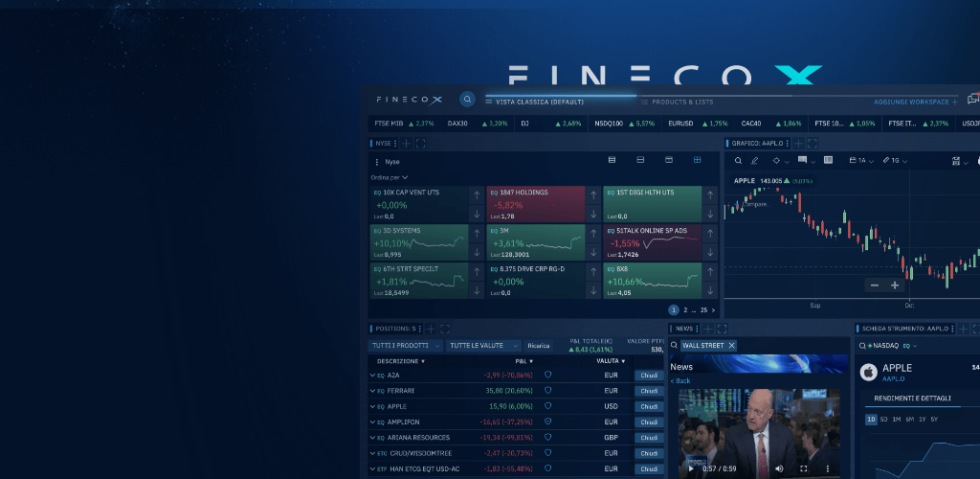Click down arrow on 1847 HOLDINGS tile

(593, 214)
